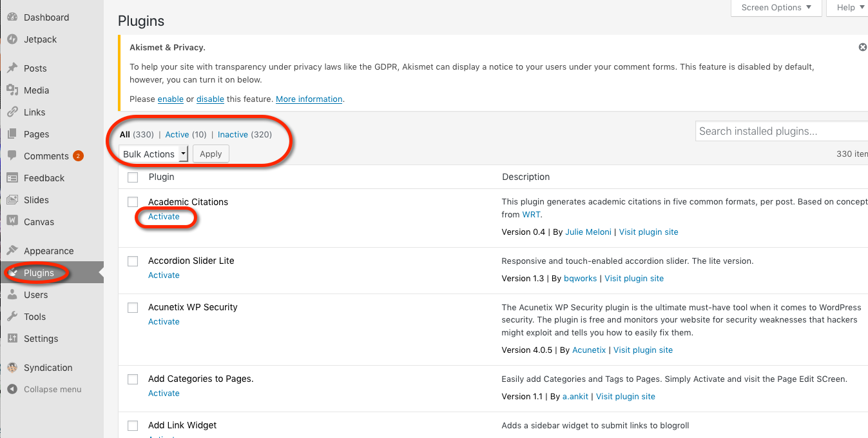Toggle the select-all plugins checkbox
This screenshot has height=438, width=868.
pos(133,177)
